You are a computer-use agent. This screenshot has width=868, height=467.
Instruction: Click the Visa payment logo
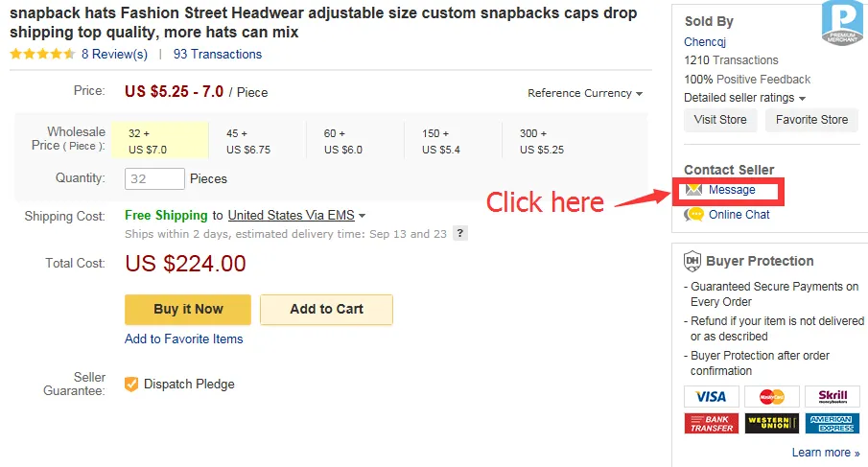point(711,397)
